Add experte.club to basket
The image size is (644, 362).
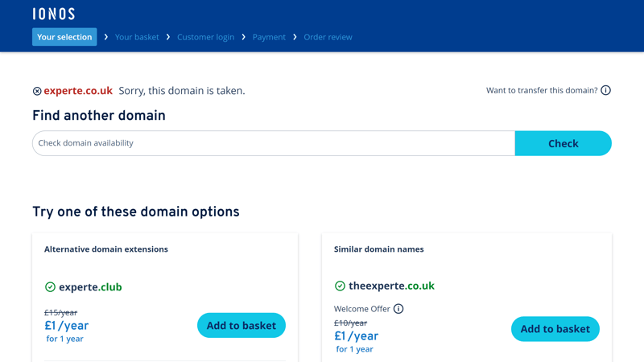[242, 326]
